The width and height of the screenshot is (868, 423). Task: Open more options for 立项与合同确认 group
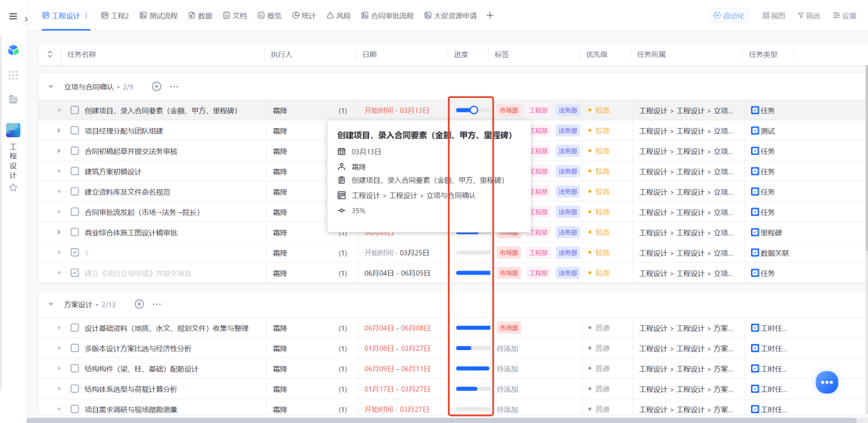(174, 86)
